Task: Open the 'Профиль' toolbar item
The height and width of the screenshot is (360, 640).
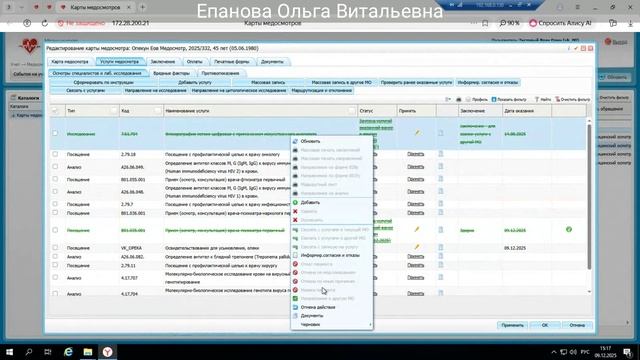Action: click(x=477, y=99)
